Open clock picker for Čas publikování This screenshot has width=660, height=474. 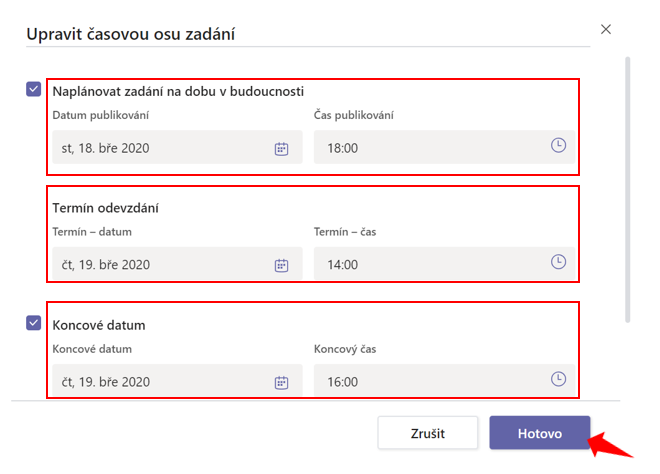tap(558, 146)
